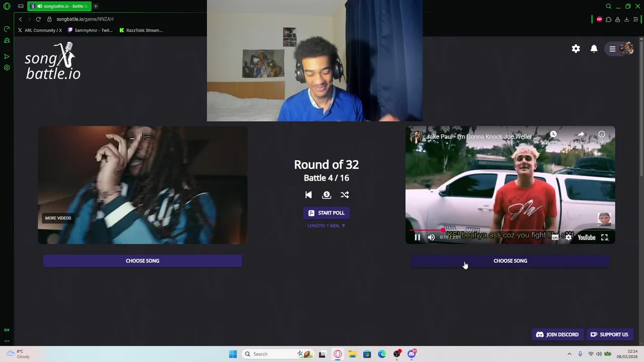Open YouTube player settings gear
The image size is (644, 362).
point(569,237)
